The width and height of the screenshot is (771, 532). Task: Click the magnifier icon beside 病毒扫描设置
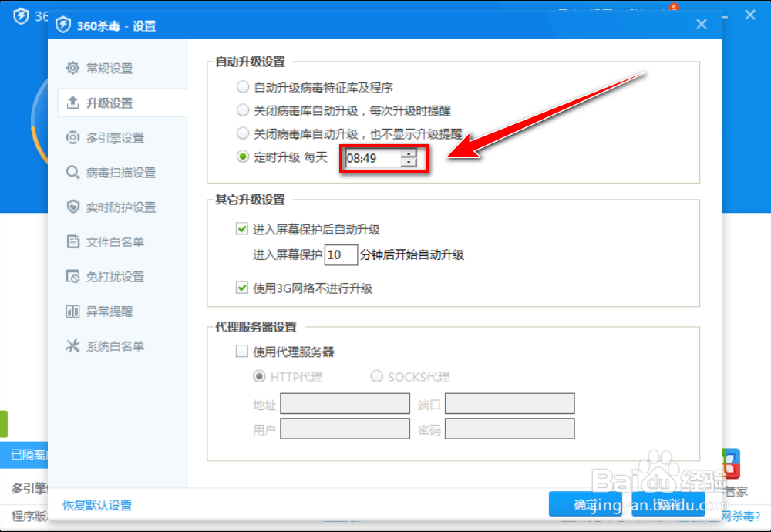pyautogui.click(x=72, y=173)
